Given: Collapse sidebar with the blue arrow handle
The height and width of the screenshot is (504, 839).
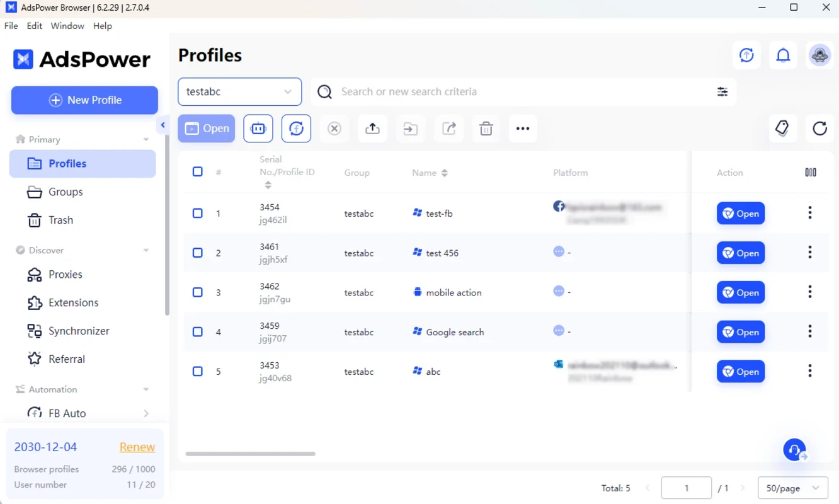Looking at the screenshot, I should point(163,125).
